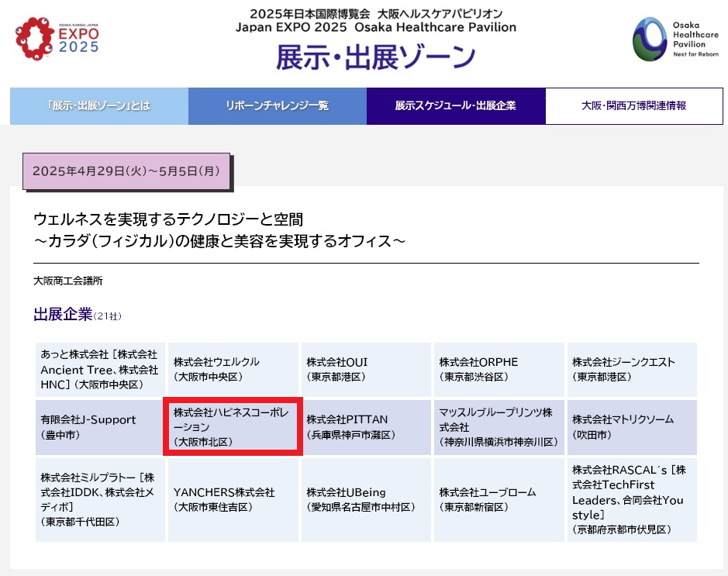This screenshot has width=728, height=576.
Task: Switch to the リボーンチャレンジ一覧 tab
Action: pos(278,106)
